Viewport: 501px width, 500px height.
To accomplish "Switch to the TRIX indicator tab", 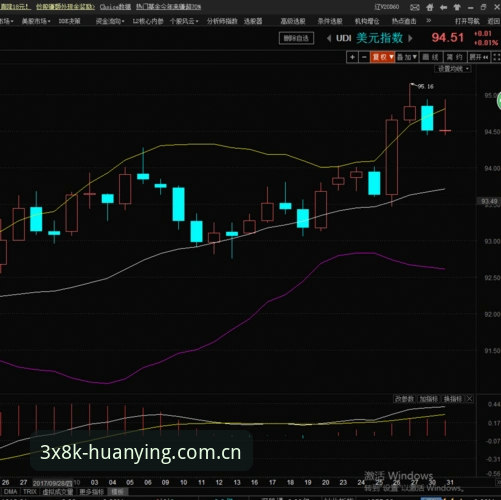I will pos(30,491).
